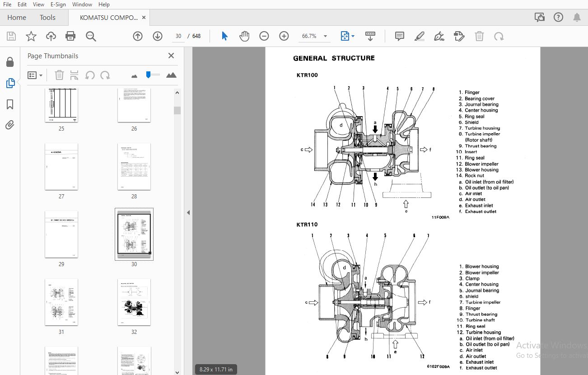Select the Highlight text tool
588x375 pixels.
click(x=420, y=36)
